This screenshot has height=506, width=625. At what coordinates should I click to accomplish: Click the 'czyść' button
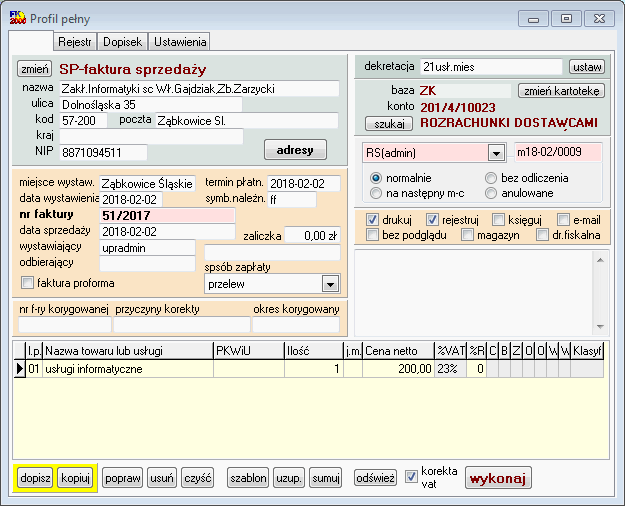tap(197, 478)
